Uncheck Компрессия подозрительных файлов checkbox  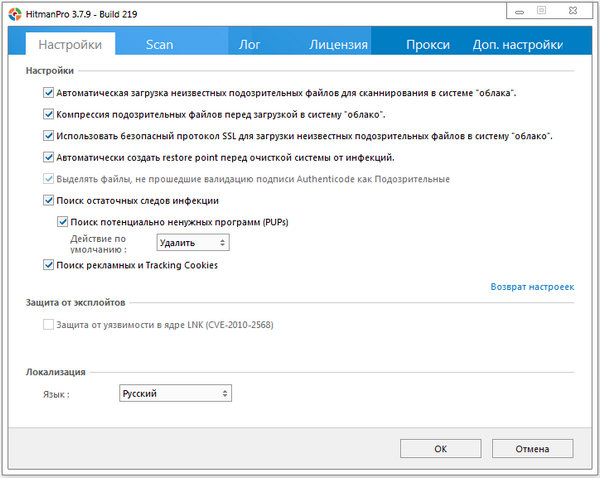[48, 114]
